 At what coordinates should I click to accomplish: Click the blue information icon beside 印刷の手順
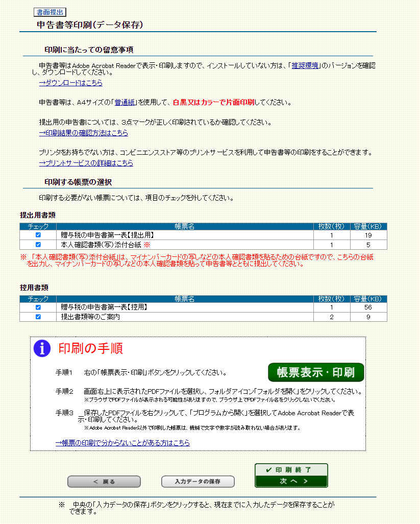[x=42, y=348]
